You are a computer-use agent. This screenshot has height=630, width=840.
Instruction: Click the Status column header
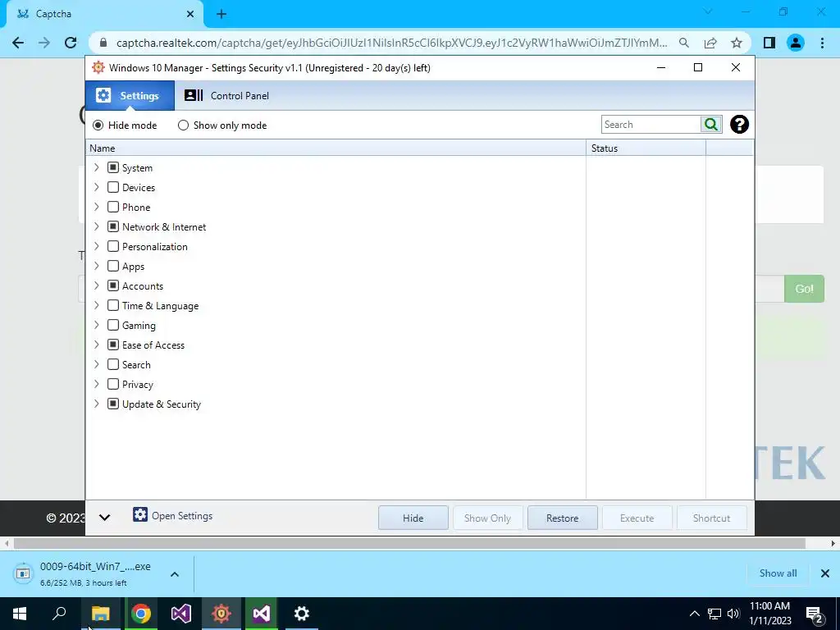tap(646, 148)
